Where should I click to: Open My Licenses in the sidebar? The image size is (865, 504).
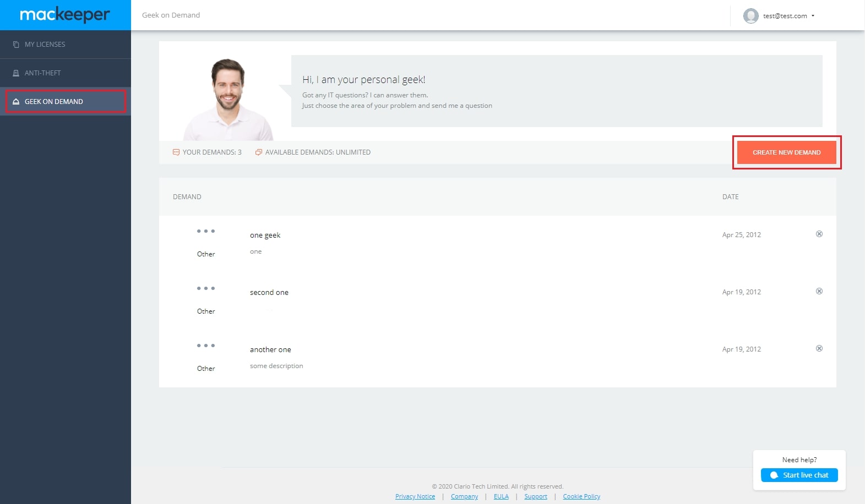tap(66, 45)
